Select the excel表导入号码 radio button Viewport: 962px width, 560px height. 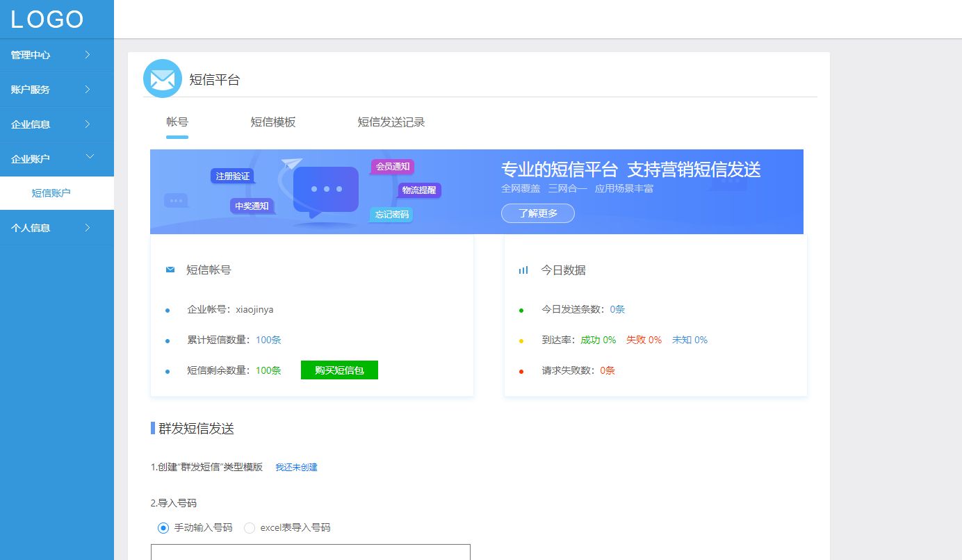(x=250, y=528)
